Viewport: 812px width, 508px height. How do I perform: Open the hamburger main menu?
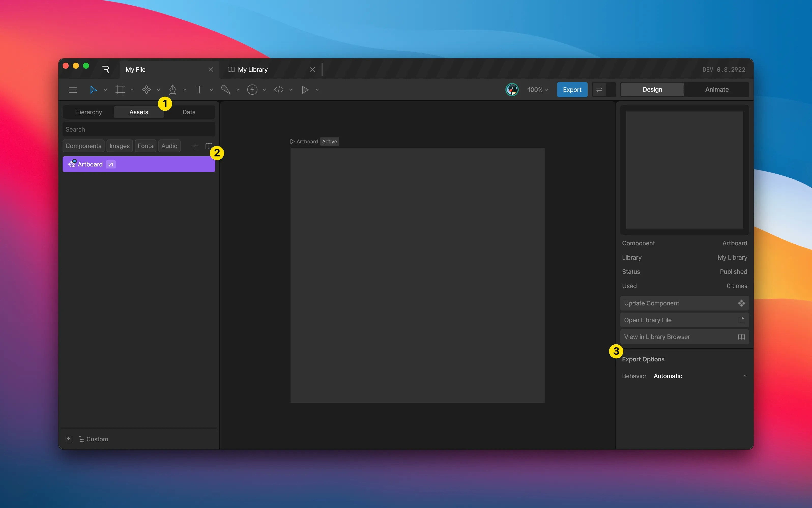[72, 90]
